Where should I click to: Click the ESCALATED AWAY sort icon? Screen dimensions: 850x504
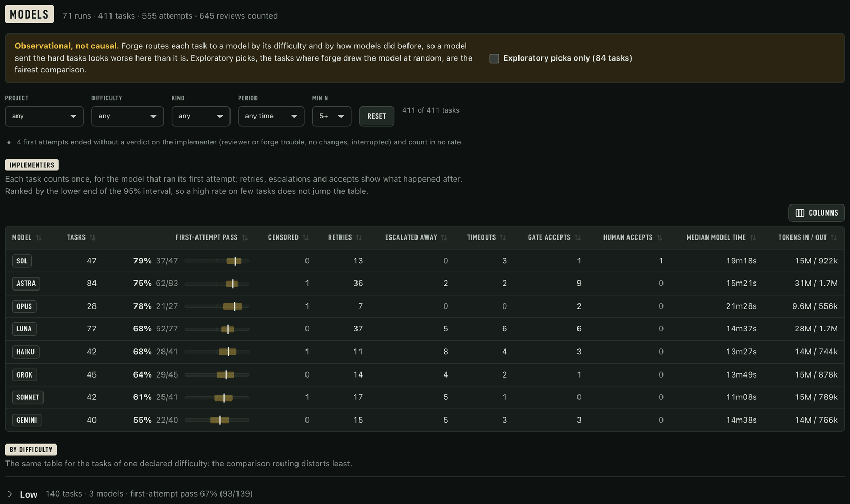[444, 237]
